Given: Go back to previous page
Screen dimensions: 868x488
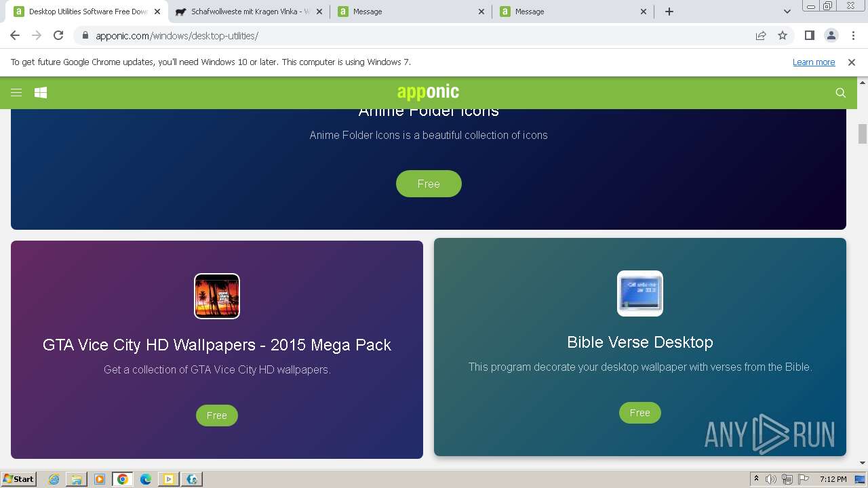Looking at the screenshot, I should click(15, 35).
